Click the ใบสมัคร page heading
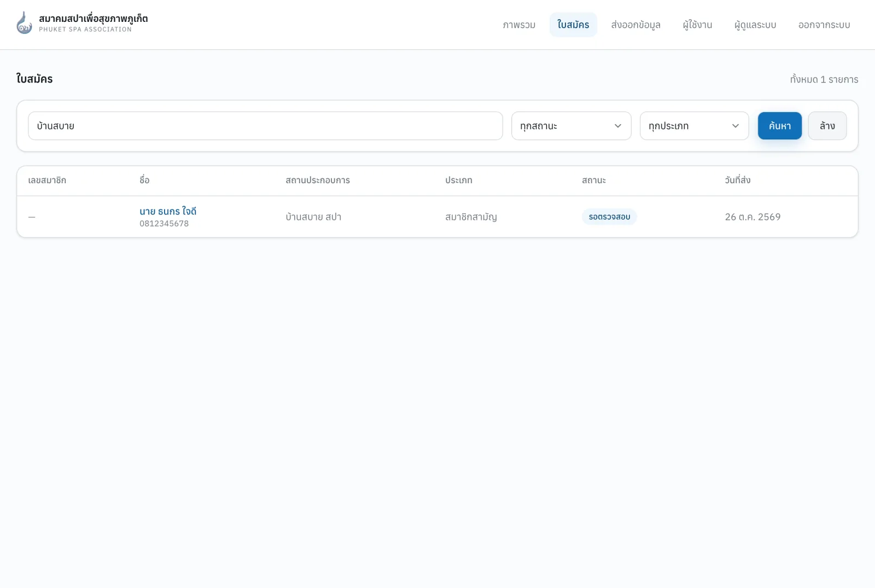Screen dimensions: 875x588 (34, 79)
